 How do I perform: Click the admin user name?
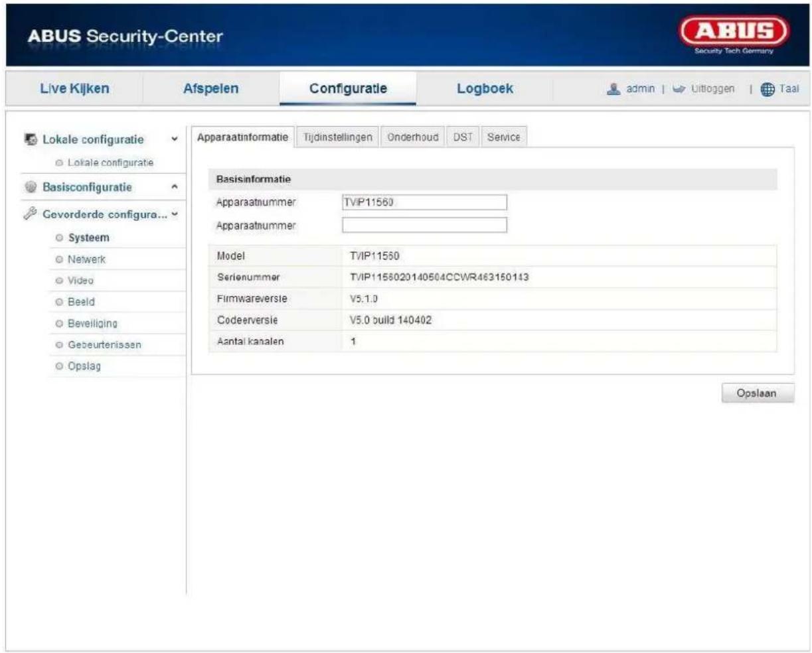tap(641, 89)
